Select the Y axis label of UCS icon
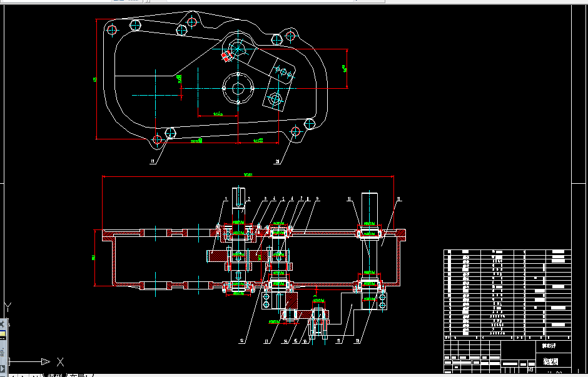Screen dimensions: 588x377 tap(8, 308)
